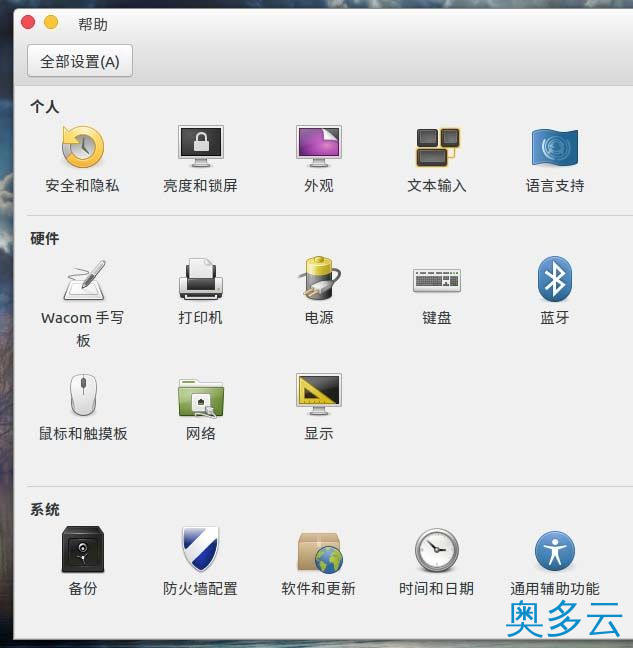Open the Power (电源) battery icon
Screen dimensions: 633x648
319,278
